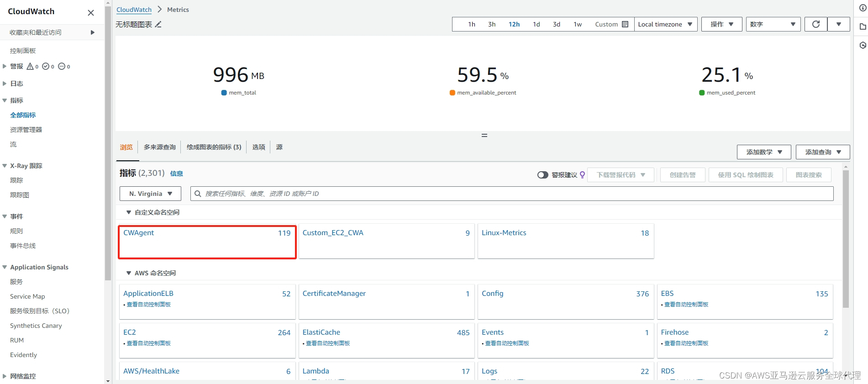This screenshot has width=868, height=384.
Task: Open the 操作 actions dropdown
Action: [722, 24]
